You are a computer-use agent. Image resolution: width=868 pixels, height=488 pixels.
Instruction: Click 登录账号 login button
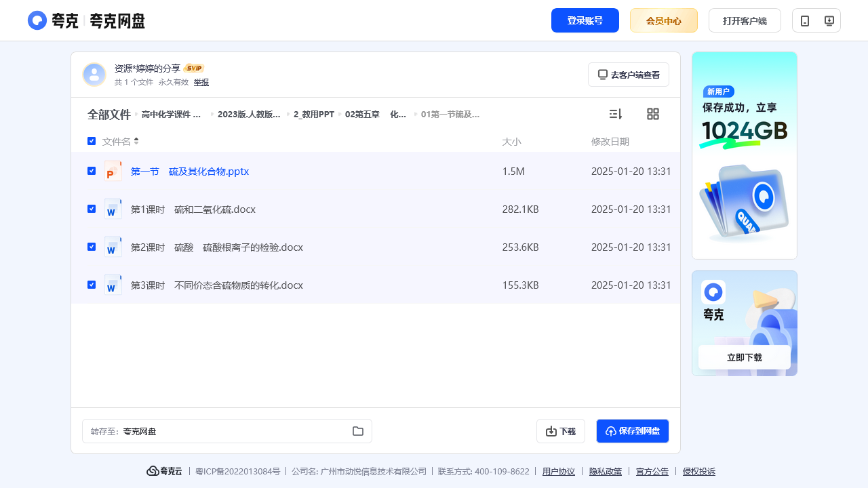(585, 20)
